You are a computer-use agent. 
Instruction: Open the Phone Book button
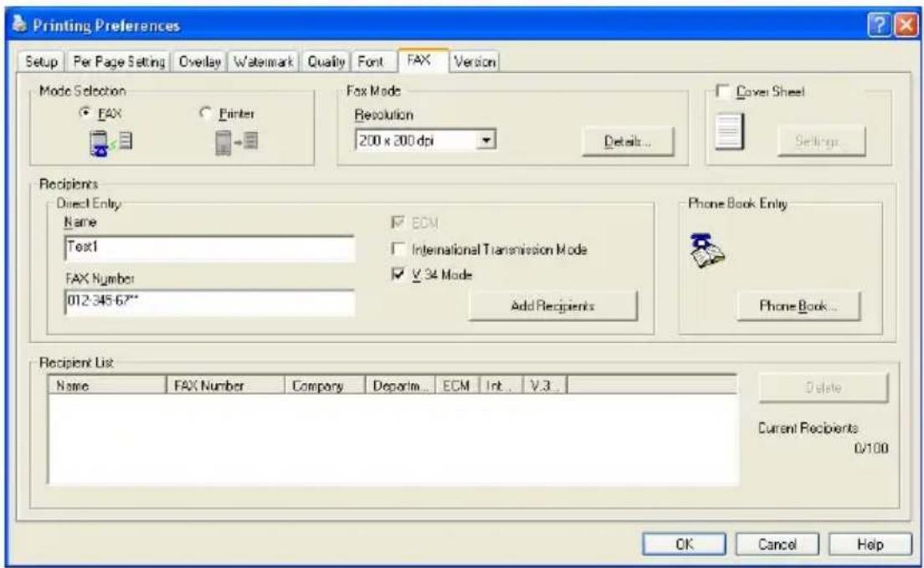pos(798,306)
